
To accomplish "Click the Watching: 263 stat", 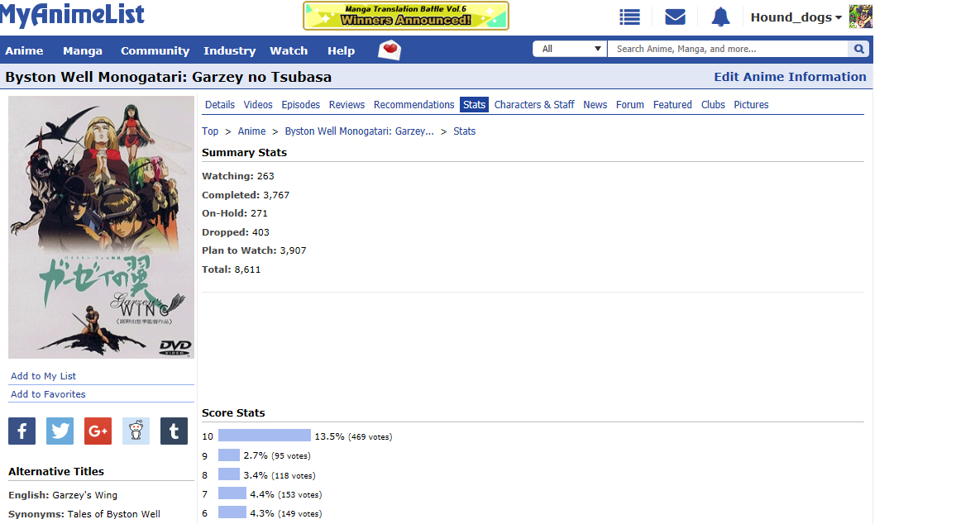I will (238, 176).
